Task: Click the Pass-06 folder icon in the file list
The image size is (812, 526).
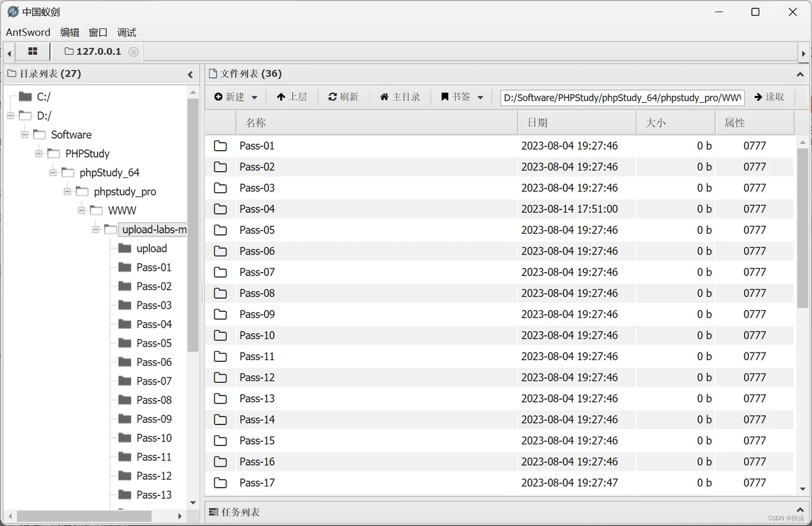Action: pos(220,251)
